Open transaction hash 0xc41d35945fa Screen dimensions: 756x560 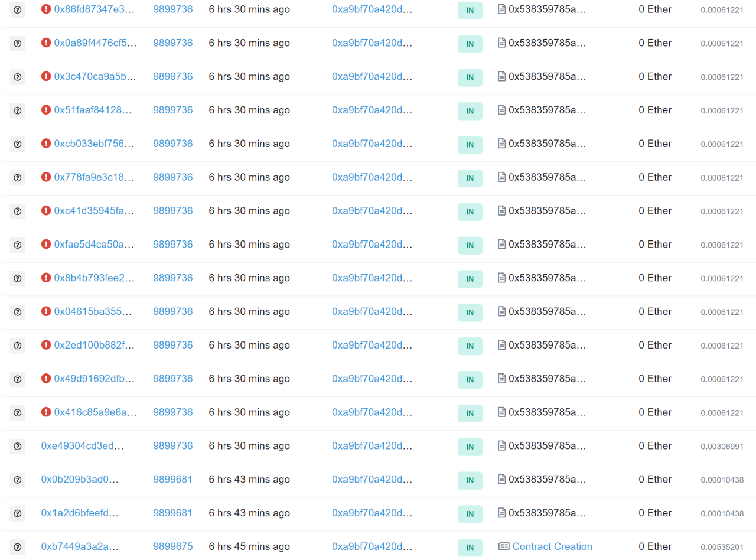(94, 211)
